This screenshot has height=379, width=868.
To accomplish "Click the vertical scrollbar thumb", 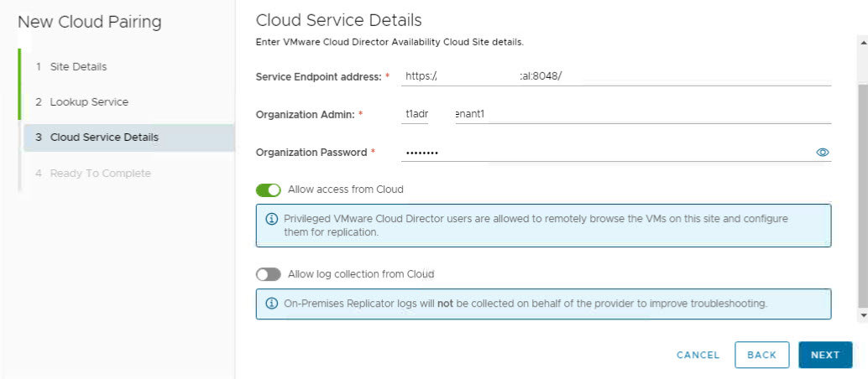I will pos(863,196).
